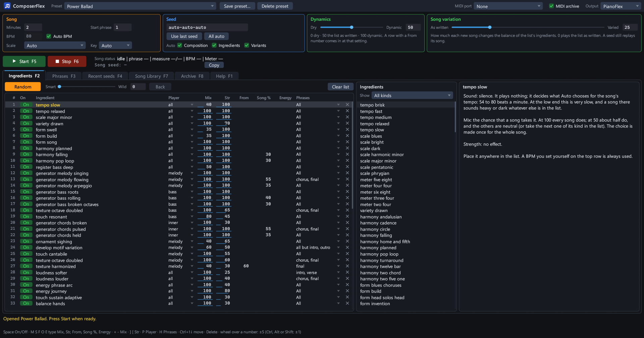644x338 pixels.
Task: Delete ornament sighing row X icon
Action: [x=347, y=242]
